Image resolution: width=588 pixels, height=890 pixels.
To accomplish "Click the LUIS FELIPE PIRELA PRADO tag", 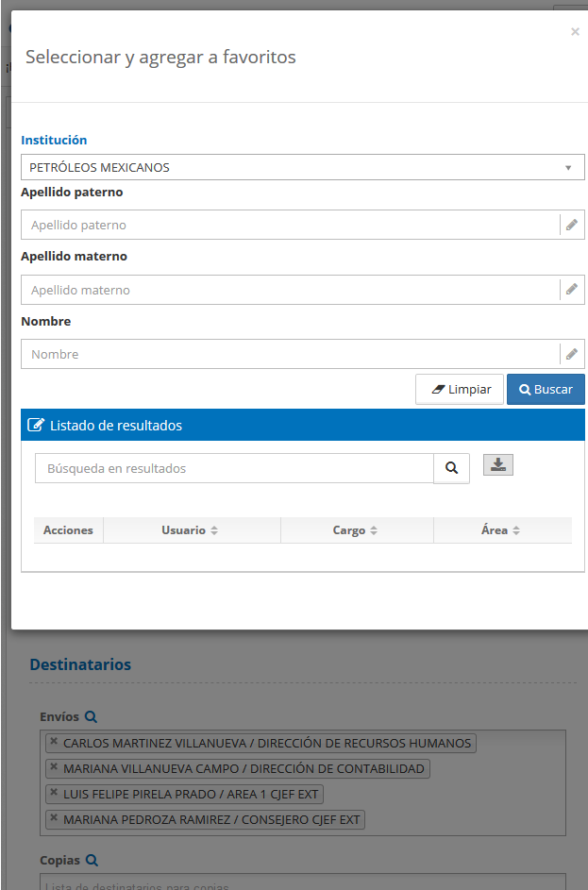I will pos(184,794).
